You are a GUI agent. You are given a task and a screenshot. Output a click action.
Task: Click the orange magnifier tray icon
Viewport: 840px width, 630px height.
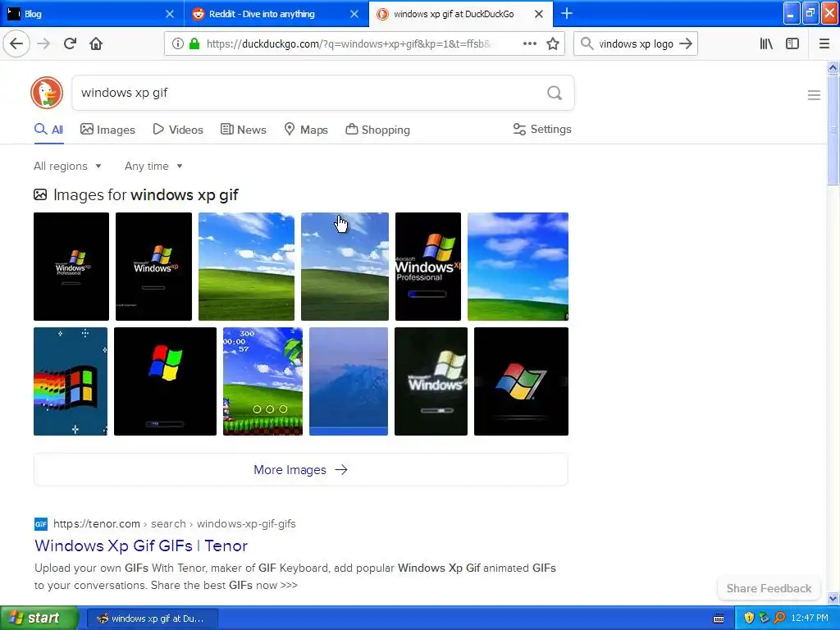779,619
